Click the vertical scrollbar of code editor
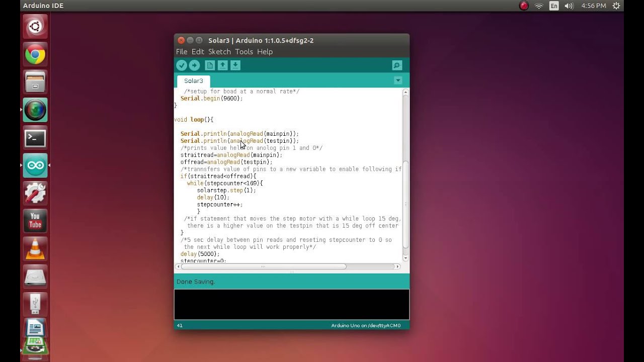 [406, 205]
